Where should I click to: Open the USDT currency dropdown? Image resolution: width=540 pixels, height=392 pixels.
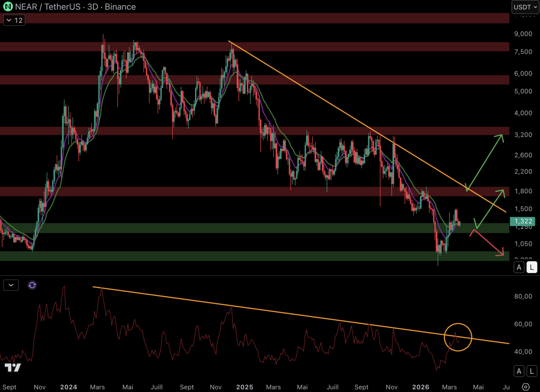[525, 7]
